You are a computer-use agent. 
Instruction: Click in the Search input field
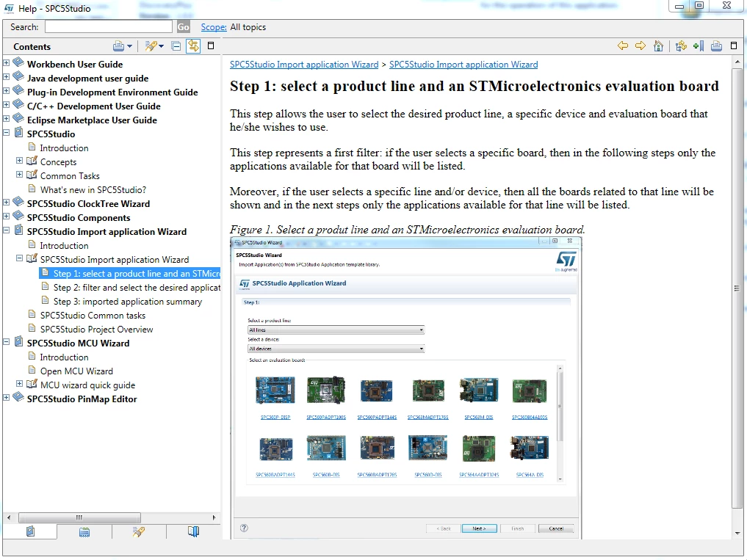[x=109, y=26]
